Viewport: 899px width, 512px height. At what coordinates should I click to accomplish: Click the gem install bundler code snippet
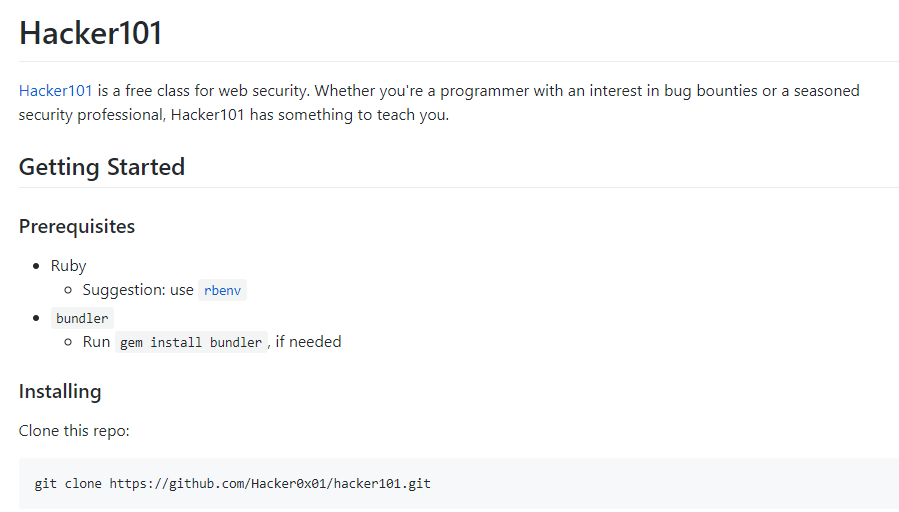(x=190, y=343)
